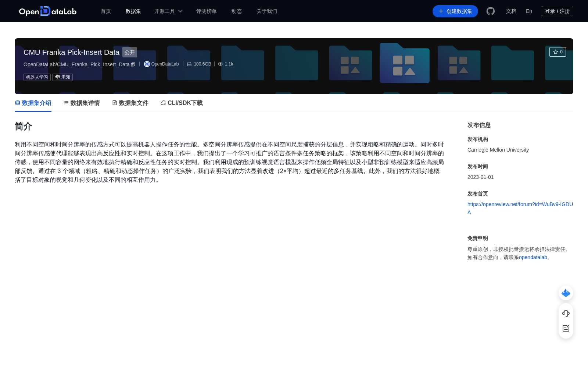
Task: Click 登录 / 注册 button
Action: pos(557,11)
